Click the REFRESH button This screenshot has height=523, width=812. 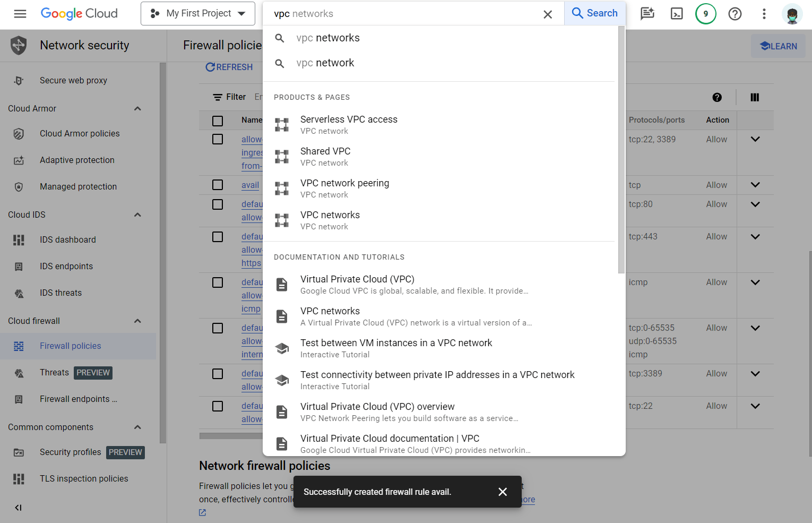pos(229,67)
